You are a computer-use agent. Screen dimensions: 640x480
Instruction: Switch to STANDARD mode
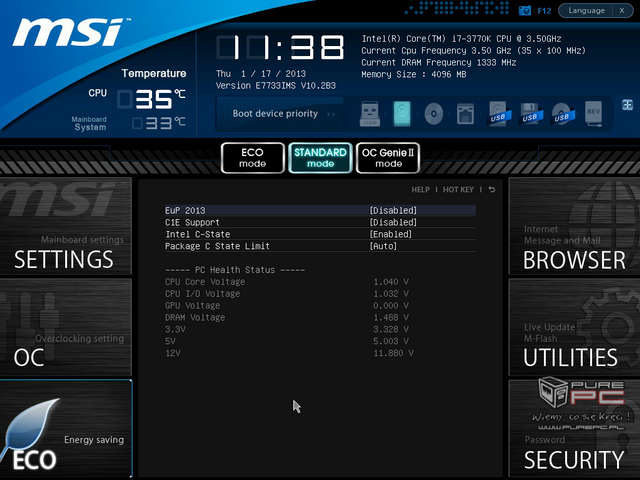320,158
